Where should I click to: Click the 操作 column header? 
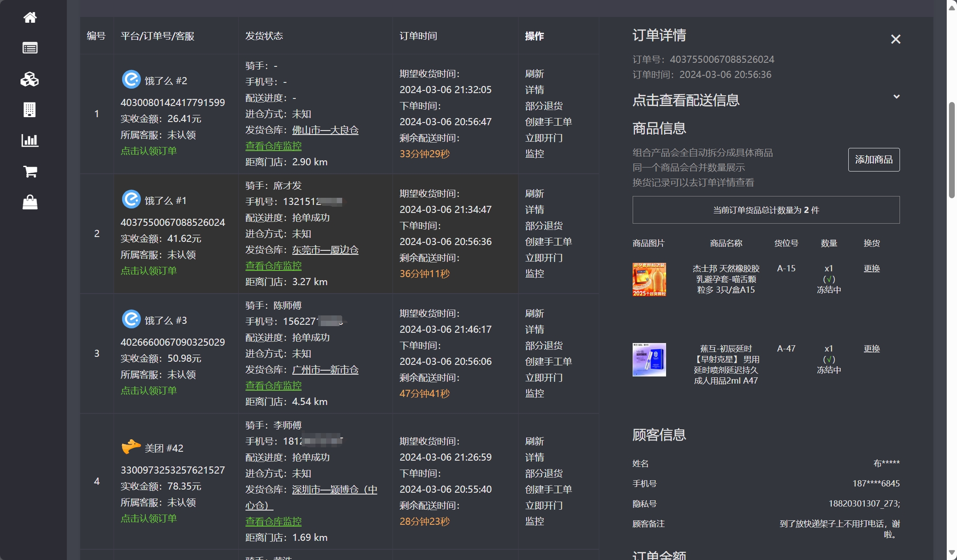(x=535, y=36)
